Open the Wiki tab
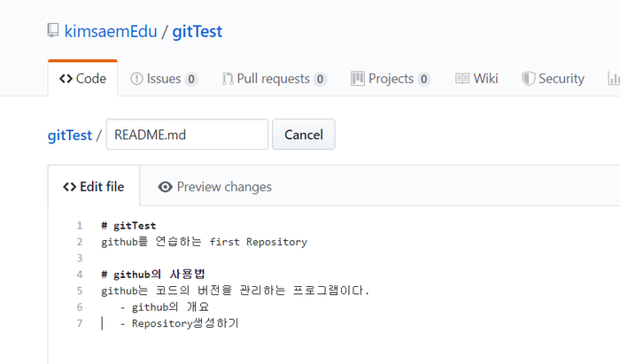This screenshot has width=620, height=364. point(477,79)
